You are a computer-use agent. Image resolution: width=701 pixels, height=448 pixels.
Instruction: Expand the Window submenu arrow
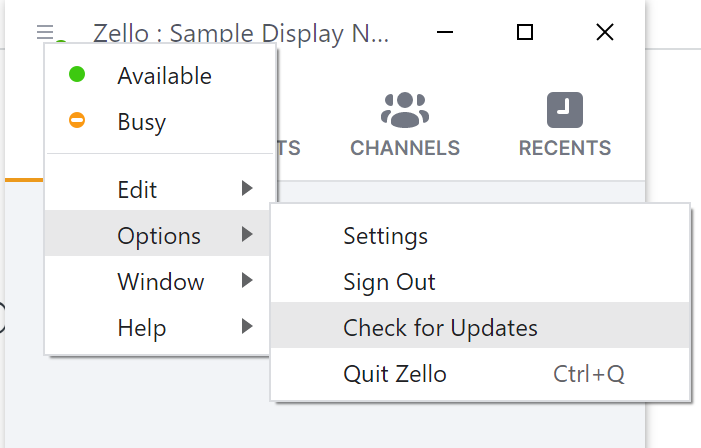tap(247, 280)
